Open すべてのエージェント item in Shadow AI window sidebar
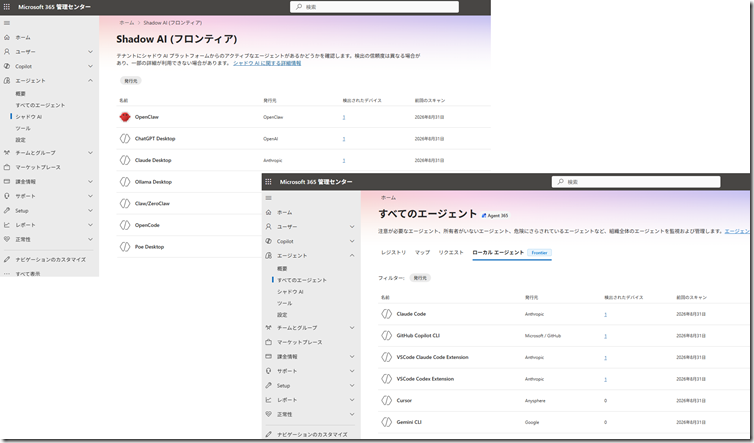The image size is (754, 443). coord(40,105)
